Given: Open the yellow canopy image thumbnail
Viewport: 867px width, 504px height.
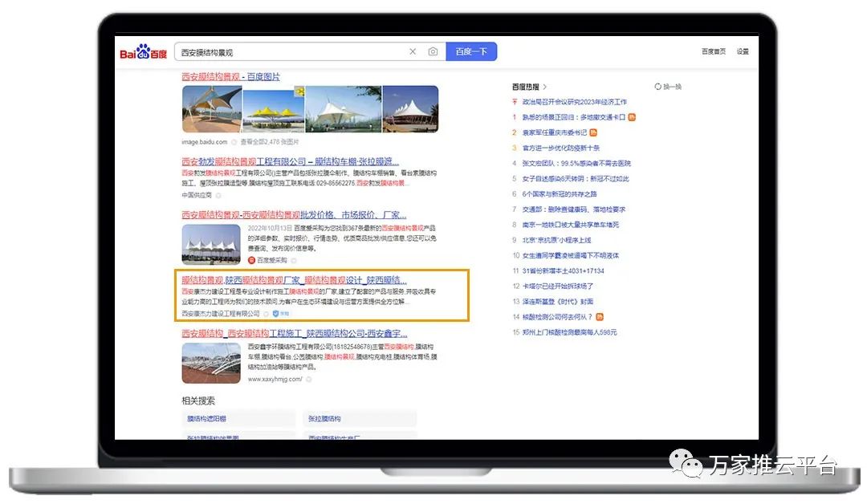Looking at the screenshot, I should [273, 109].
